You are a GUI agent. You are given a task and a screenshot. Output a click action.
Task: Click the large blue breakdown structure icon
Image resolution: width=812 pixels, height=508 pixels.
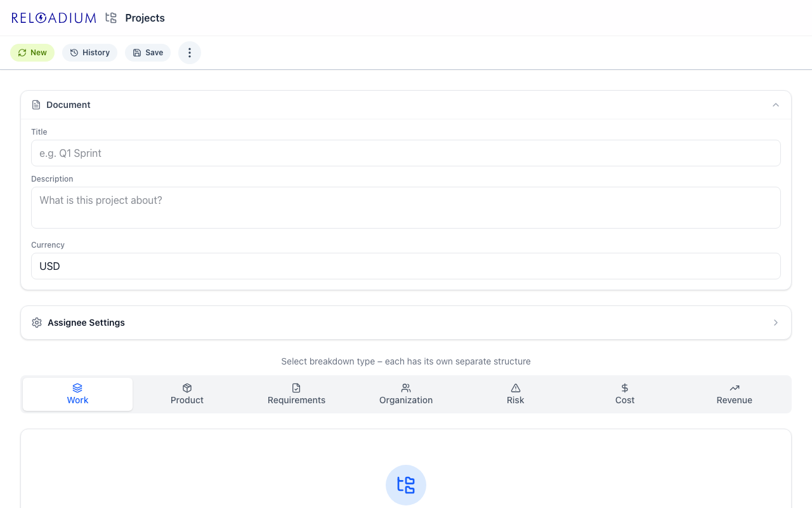click(x=405, y=485)
